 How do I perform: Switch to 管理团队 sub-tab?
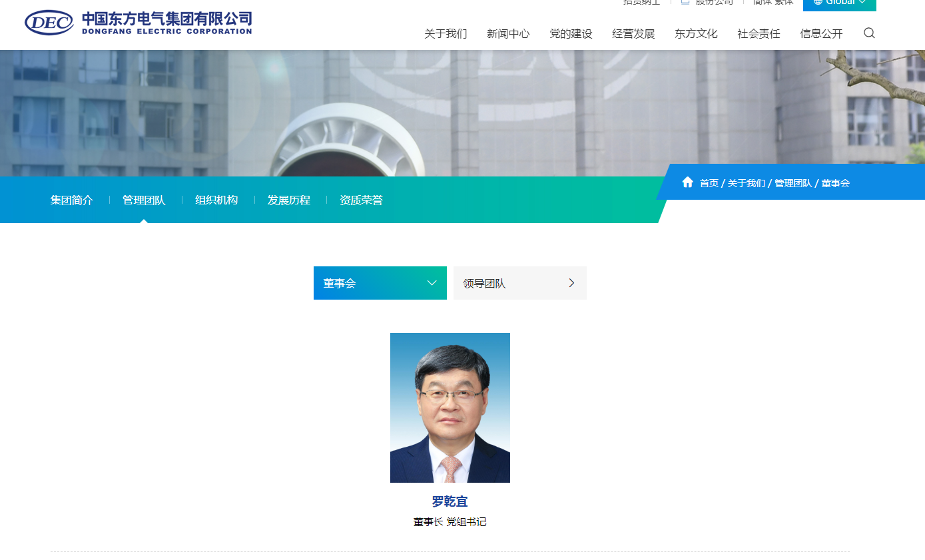tap(144, 200)
